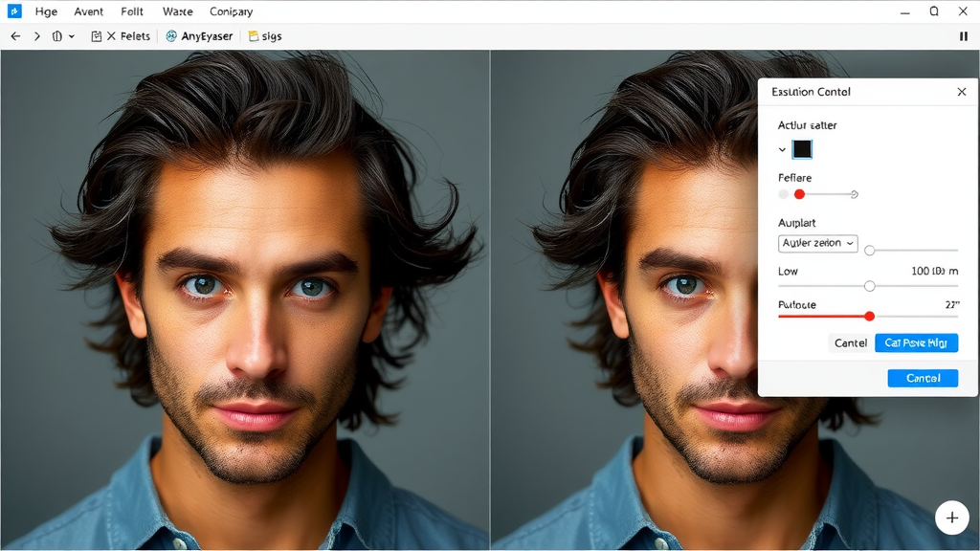Click the back arrow in the toolbar

[15, 35]
